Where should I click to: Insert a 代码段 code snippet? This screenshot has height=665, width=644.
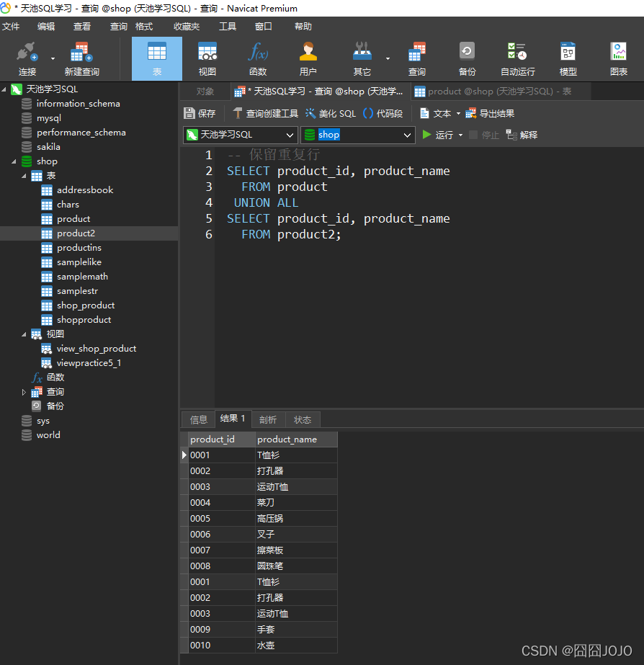(383, 113)
